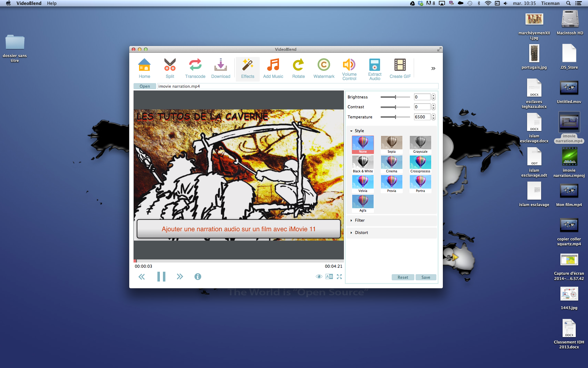Image resolution: width=588 pixels, height=368 pixels.
Task: Open the Add Music tool
Action: tap(273, 69)
